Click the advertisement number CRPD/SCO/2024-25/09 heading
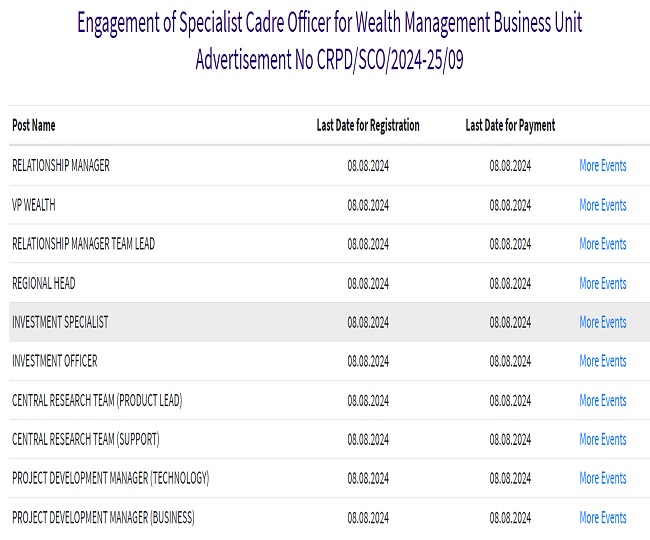Viewport: 650px width, 540px height. tap(330, 60)
